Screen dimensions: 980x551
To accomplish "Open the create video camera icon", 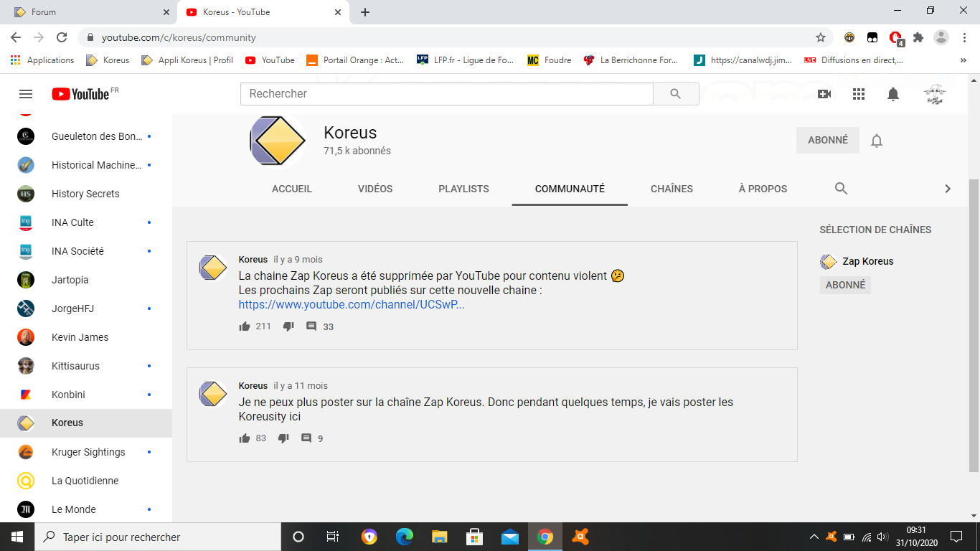I will pyautogui.click(x=824, y=94).
